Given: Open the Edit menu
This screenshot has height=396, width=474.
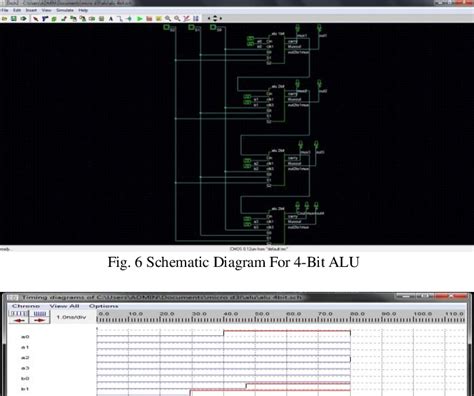Looking at the screenshot, I should pos(17,10).
